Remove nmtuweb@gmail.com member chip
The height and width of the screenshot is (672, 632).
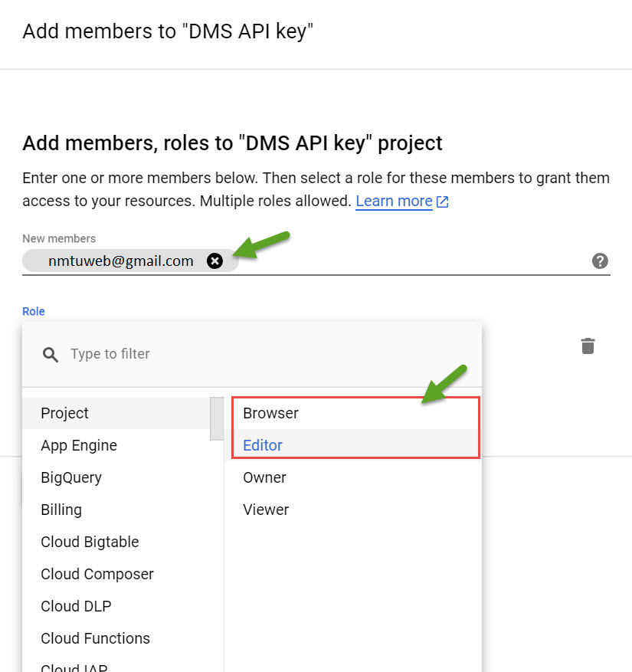(x=214, y=261)
